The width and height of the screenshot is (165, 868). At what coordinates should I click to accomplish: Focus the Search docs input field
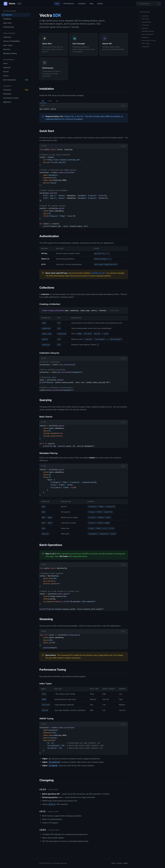(148, 4)
